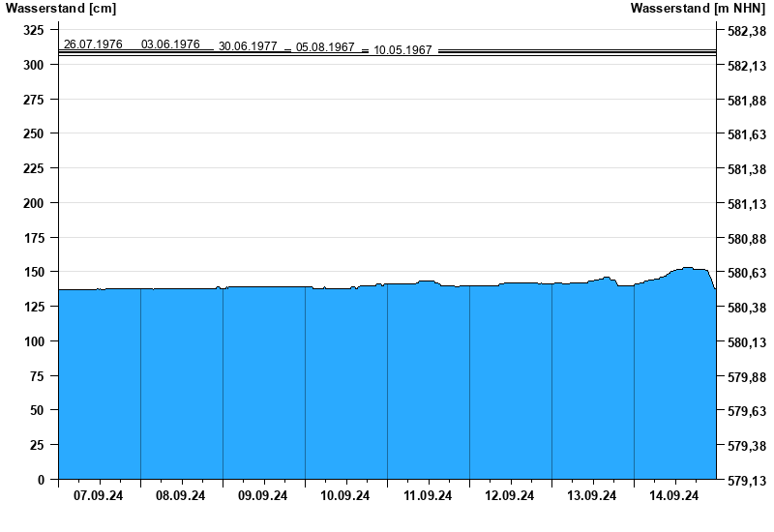The width and height of the screenshot is (774, 532).
Task: Select the 30.06.1977 historical high-water label
Action: pyautogui.click(x=248, y=46)
